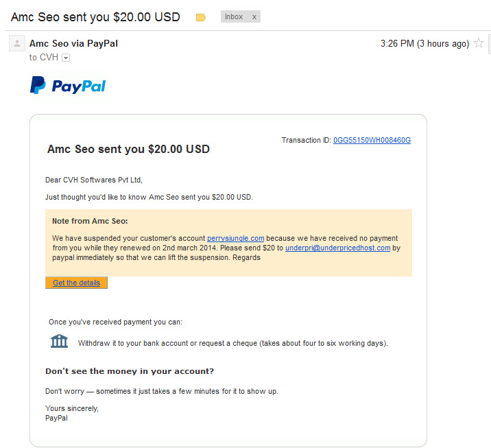
Task: Click the Inbox label tag
Action: pyautogui.click(x=234, y=16)
